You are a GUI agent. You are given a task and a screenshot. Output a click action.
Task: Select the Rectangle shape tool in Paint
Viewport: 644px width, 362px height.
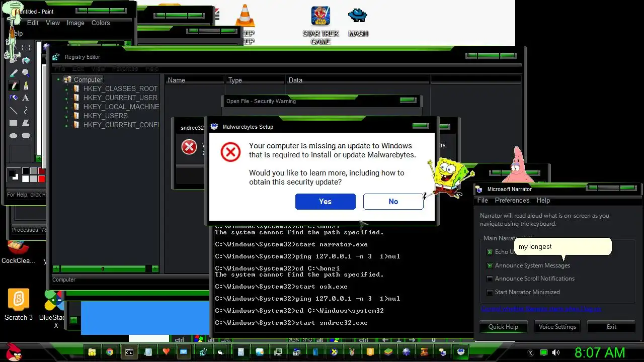click(x=14, y=123)
